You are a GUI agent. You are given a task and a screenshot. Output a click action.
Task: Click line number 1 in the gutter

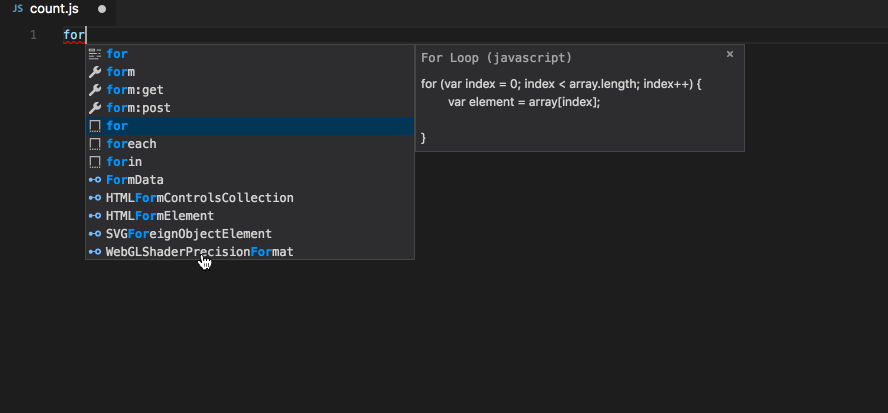click(x=33, y=35)
